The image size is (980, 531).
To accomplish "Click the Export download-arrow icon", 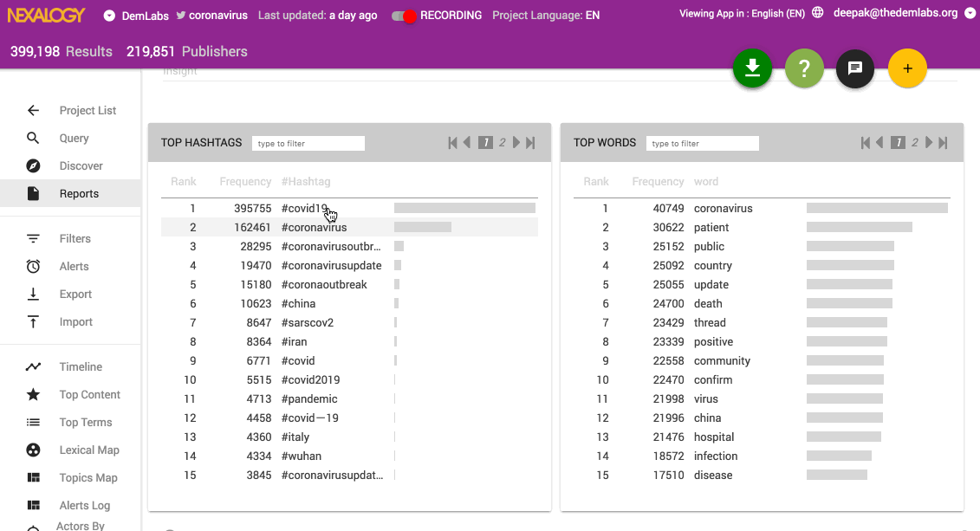I will tap(33, 294).
